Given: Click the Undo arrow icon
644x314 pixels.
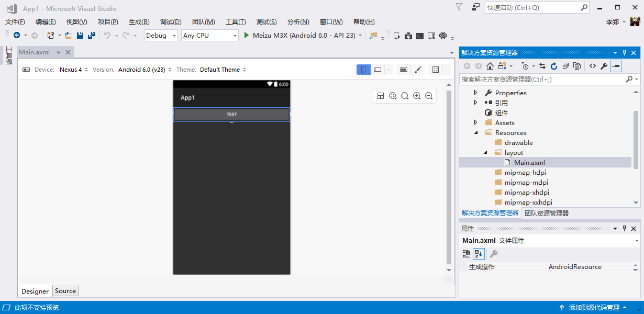Looking at the screenshot, I should tap(107, 36).
